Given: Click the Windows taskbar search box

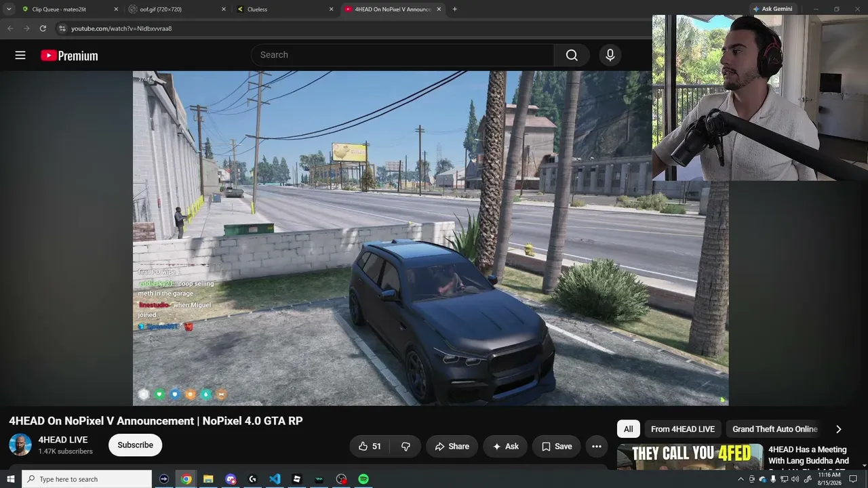Looking at the screenshot, I should point(87,479).
